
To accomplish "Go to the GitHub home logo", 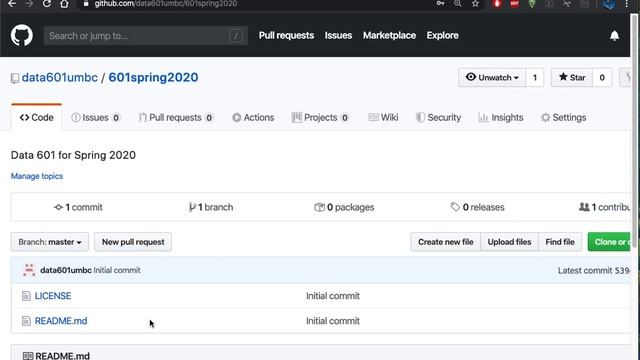I will (x=22, y=36).
